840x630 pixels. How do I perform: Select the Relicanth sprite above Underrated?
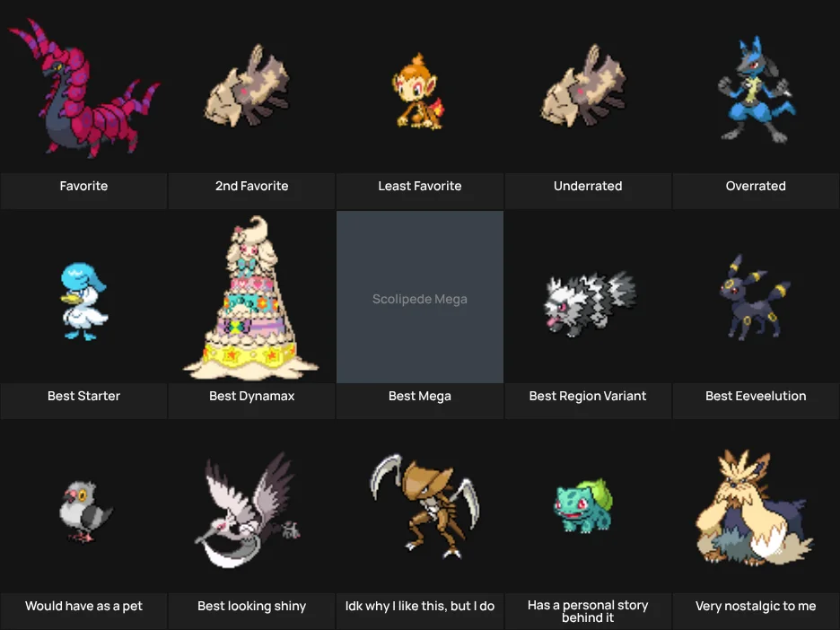(584, 87)
